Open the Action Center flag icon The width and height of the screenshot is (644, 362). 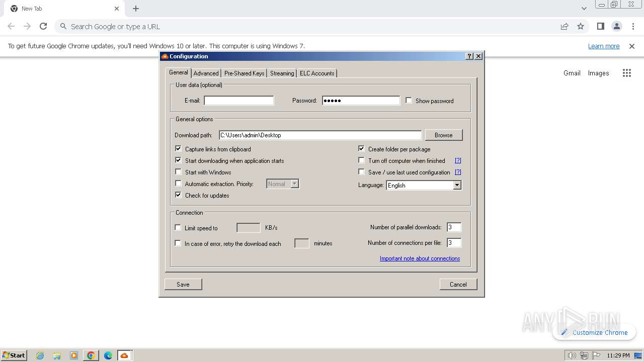coord(596,355)
